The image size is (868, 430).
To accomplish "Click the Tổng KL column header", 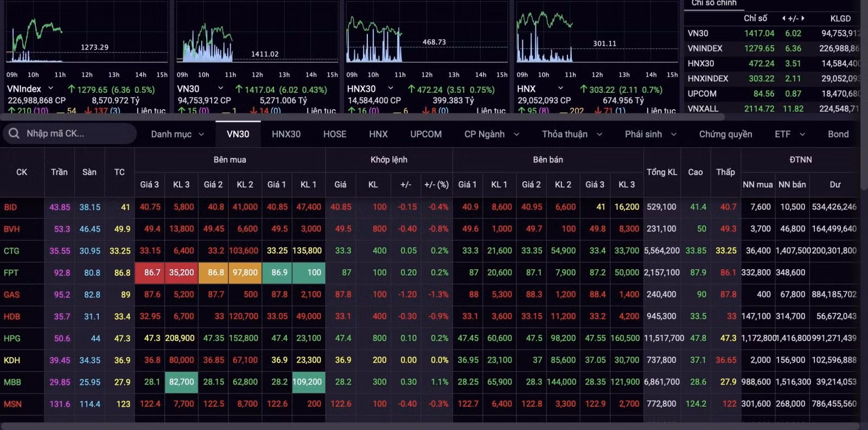I will coord(662,172).
